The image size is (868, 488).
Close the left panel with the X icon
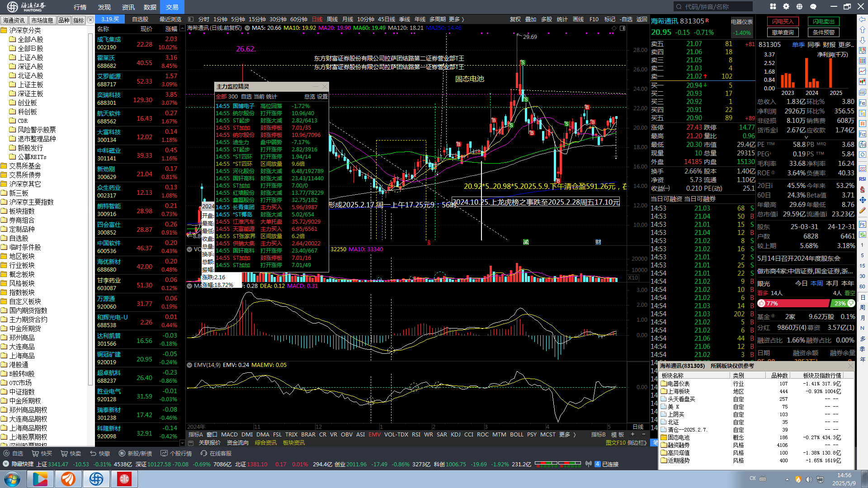tap(90, 20)
